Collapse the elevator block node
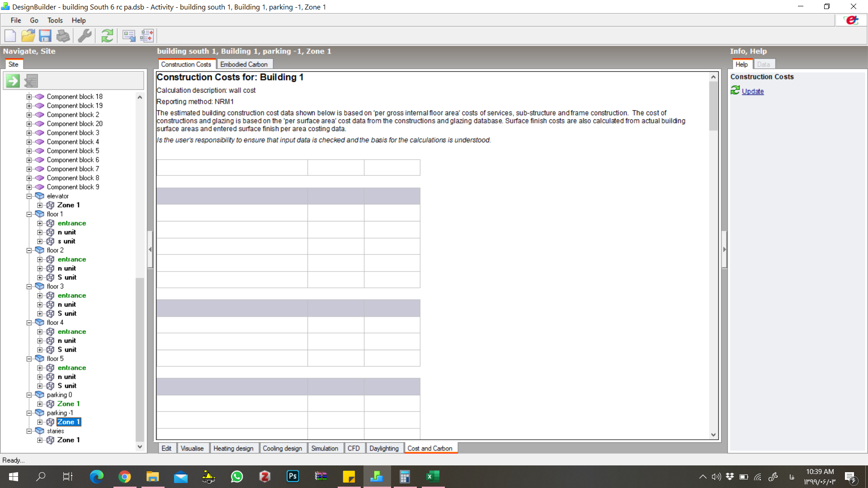 (x=29, y=196)
